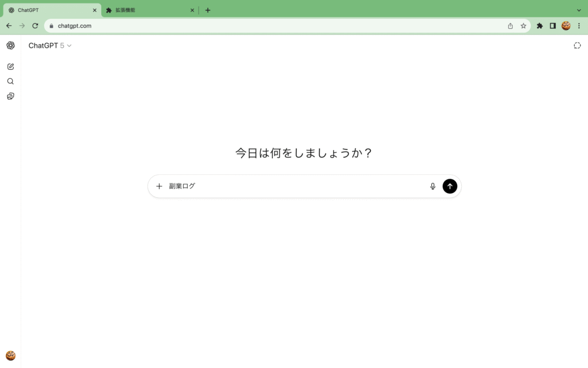Screen dimensions: 588x368
Task: Start a new chat with pencil icon
Action: tap(10, 67)
